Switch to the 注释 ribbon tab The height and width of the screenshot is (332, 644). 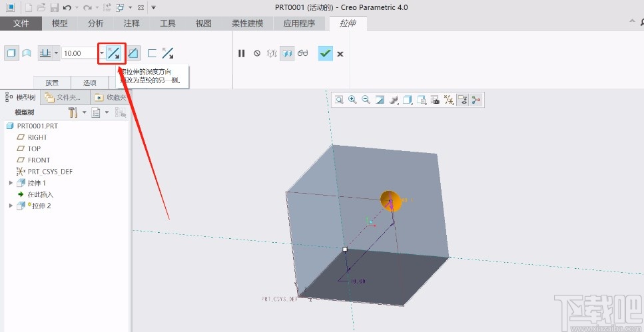click(x=132, y=23)
